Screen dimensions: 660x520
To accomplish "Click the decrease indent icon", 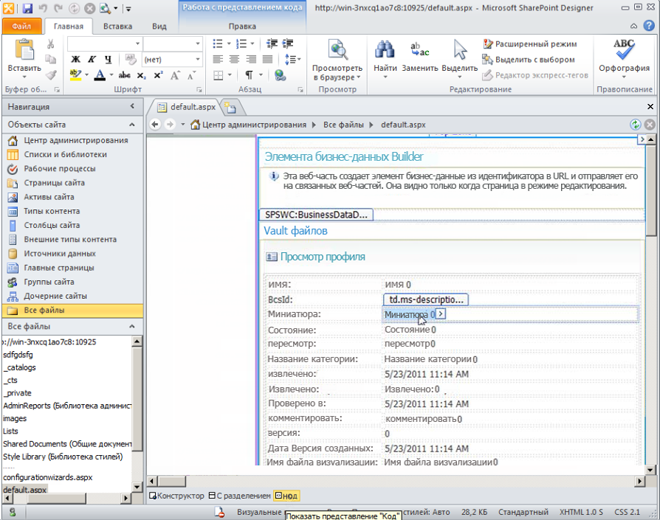I will [x=272, y=43].
